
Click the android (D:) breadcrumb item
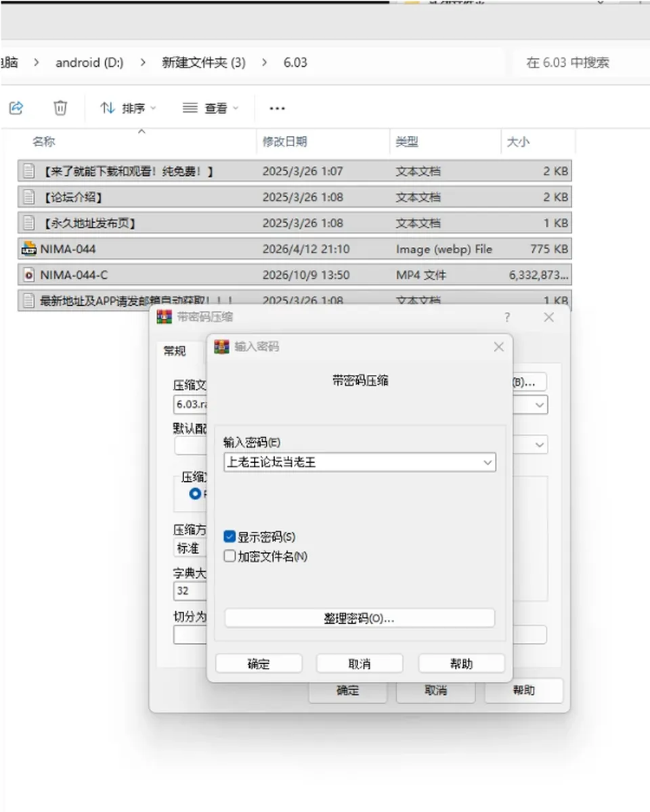click(89, 62)
